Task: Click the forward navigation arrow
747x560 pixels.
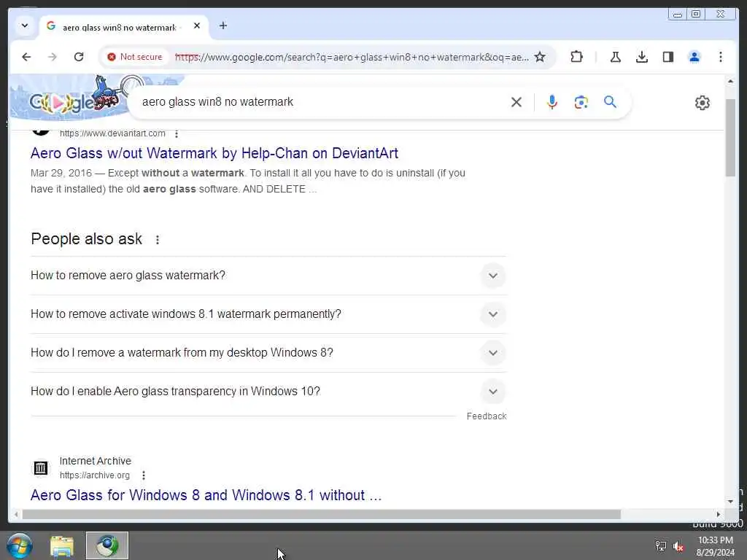Action: (x=53, y=57)
